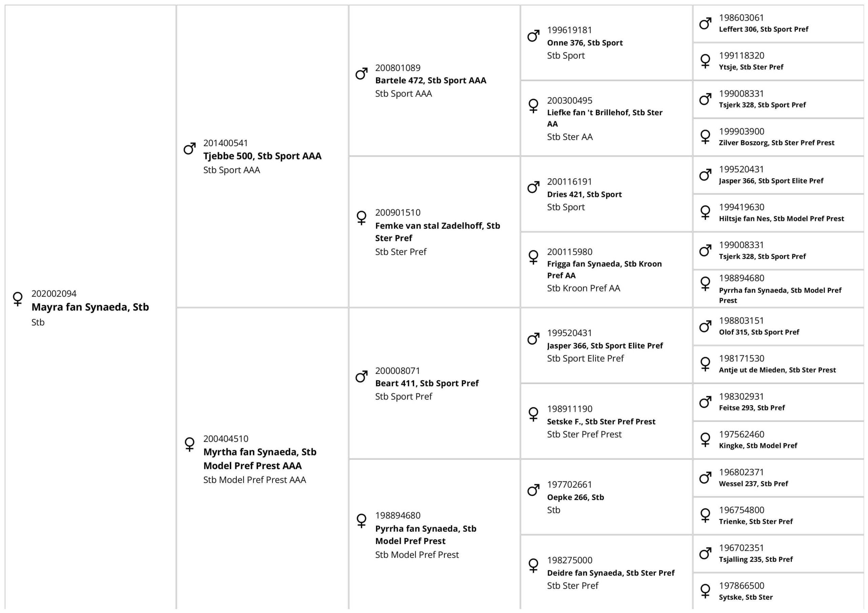Select the Setske F. pedigree entry
This screenshot has width=868, height=613.
coord(601,422)
